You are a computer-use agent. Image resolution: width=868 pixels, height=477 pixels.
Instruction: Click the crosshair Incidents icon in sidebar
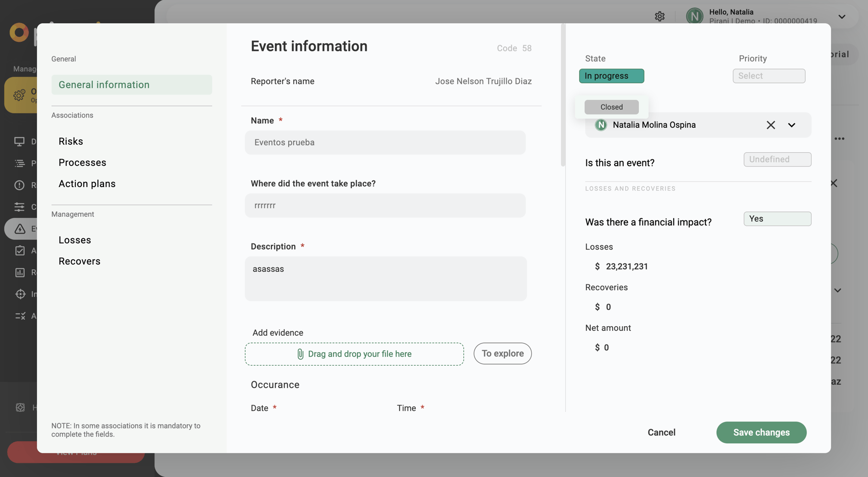pos(20,294)
